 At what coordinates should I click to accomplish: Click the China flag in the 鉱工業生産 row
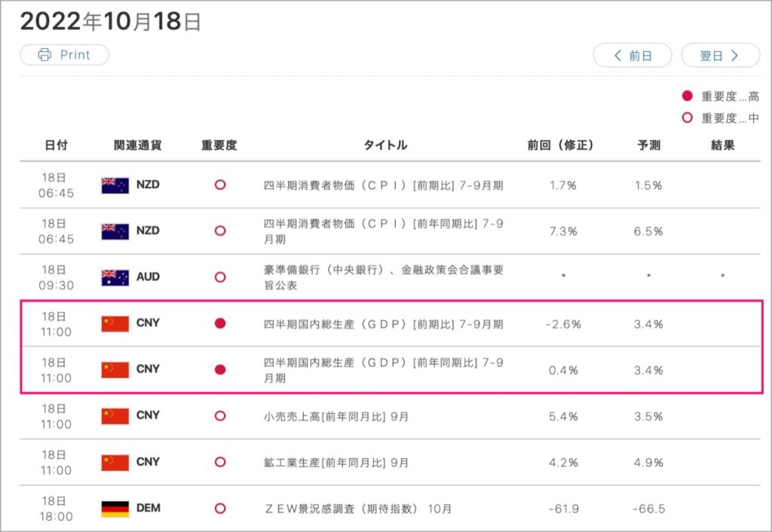(115, 462)
